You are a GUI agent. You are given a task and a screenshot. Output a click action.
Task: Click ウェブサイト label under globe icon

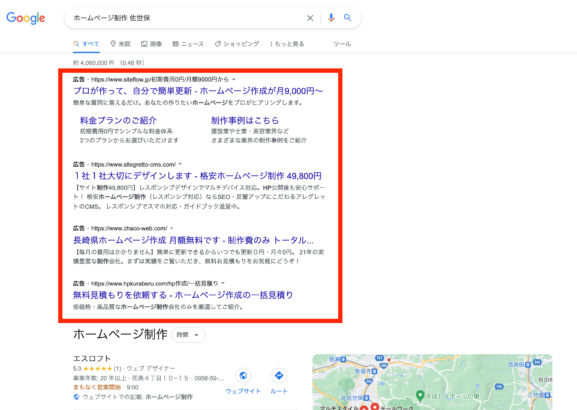click(x=243, y=391)
